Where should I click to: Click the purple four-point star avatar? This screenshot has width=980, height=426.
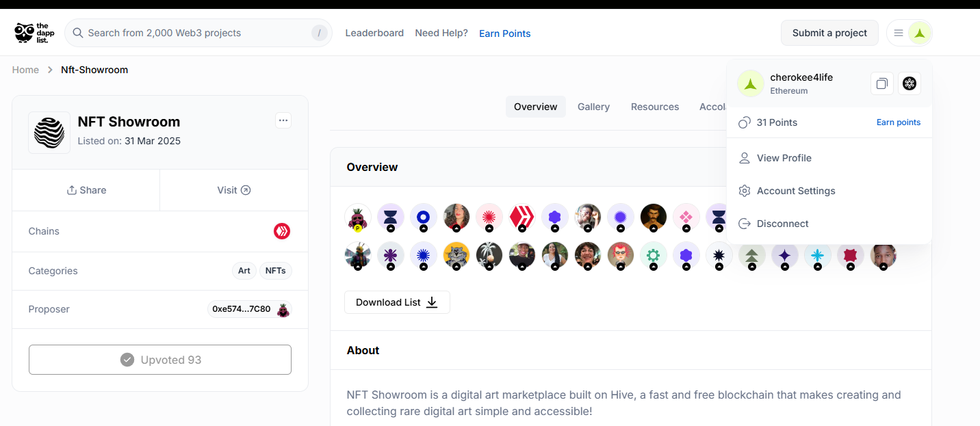(784, 256)
